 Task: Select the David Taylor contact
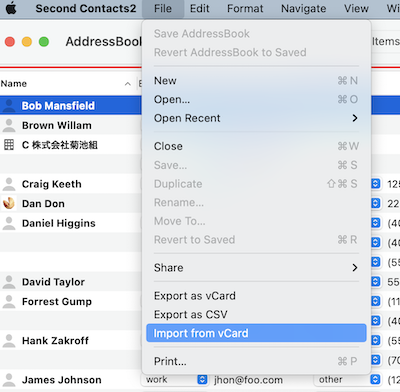pyautogui.click(x=53, y=282)
